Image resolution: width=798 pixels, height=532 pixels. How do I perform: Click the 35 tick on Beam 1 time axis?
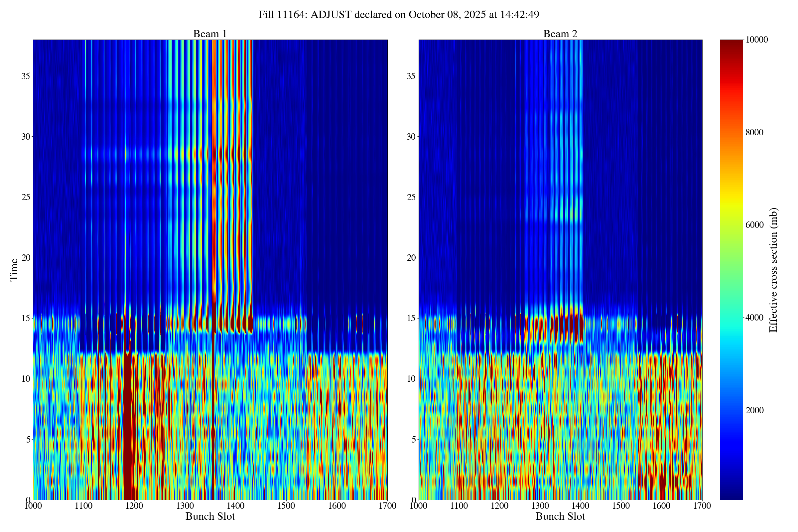click(x=26, y=76)
